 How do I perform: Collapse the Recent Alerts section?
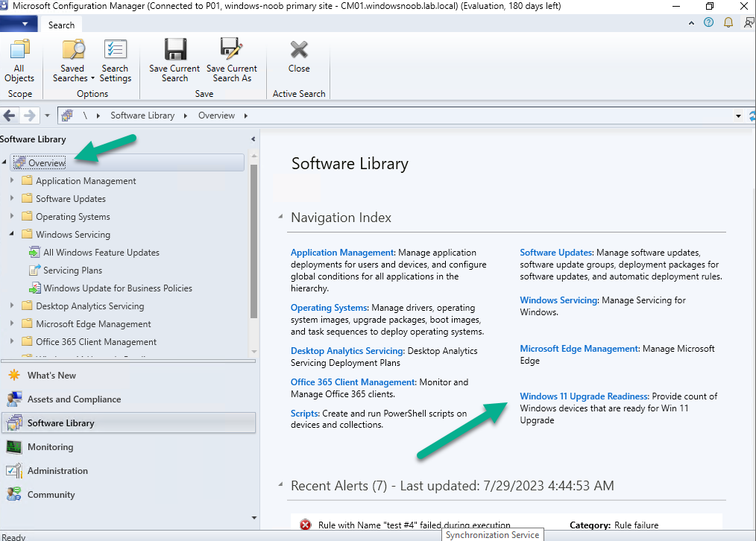(280, 484)
